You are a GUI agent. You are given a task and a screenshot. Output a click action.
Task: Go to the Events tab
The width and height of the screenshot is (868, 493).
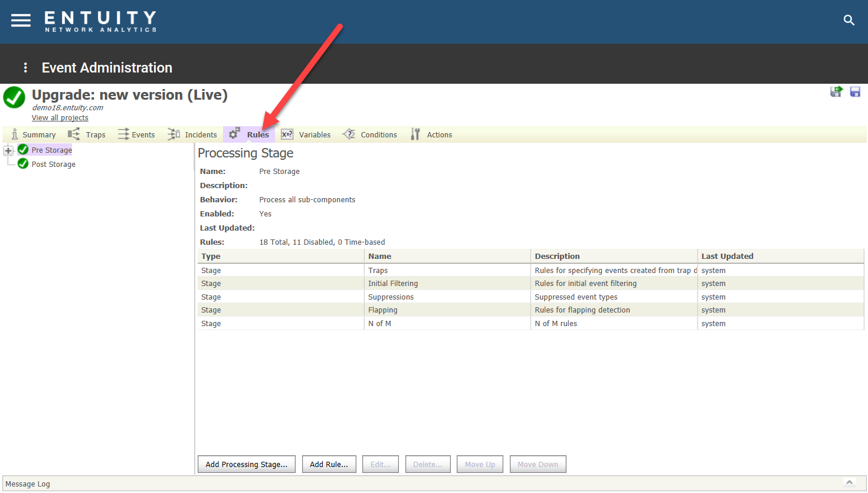pyautogui.click(x=136, y=134)
